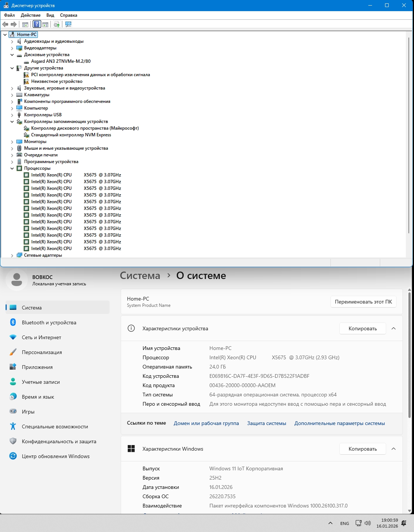Collapse the Home-PC root tree node
Screen dimensions: 414x532
tap(5, 35)
